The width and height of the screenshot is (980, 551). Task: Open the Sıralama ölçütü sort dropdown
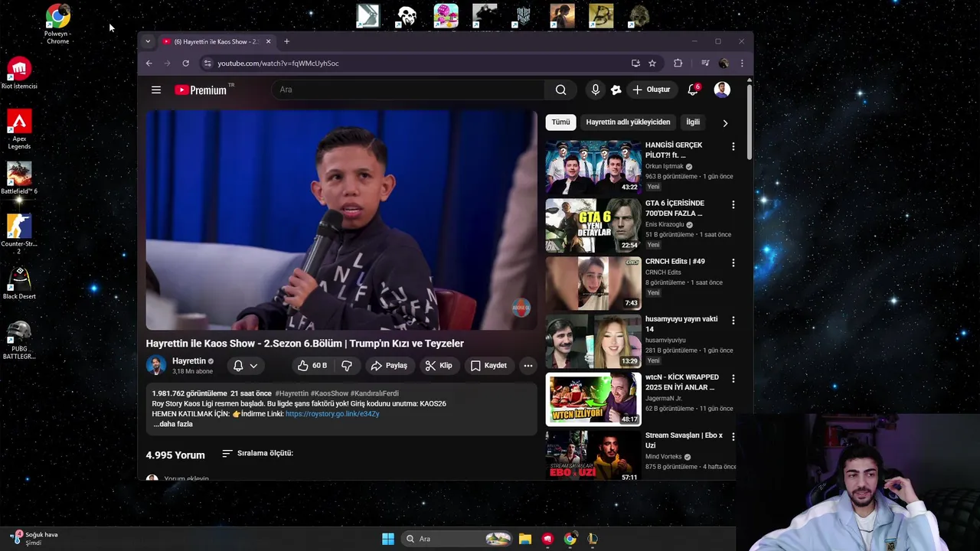(257, 453)
